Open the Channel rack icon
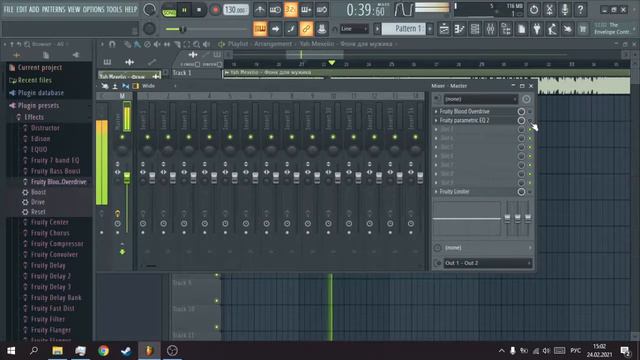640x360 pixels. pos(475,29)
